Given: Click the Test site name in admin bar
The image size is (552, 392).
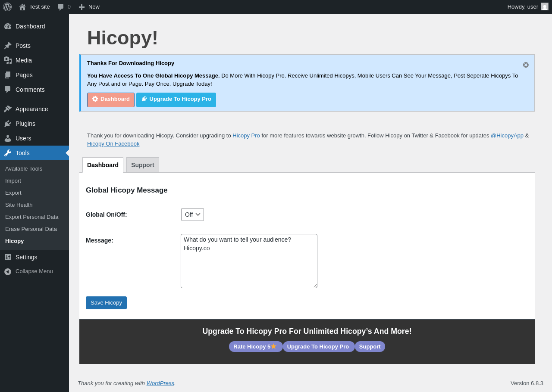Looking at the screenshot, I should (x=40, y=6).
